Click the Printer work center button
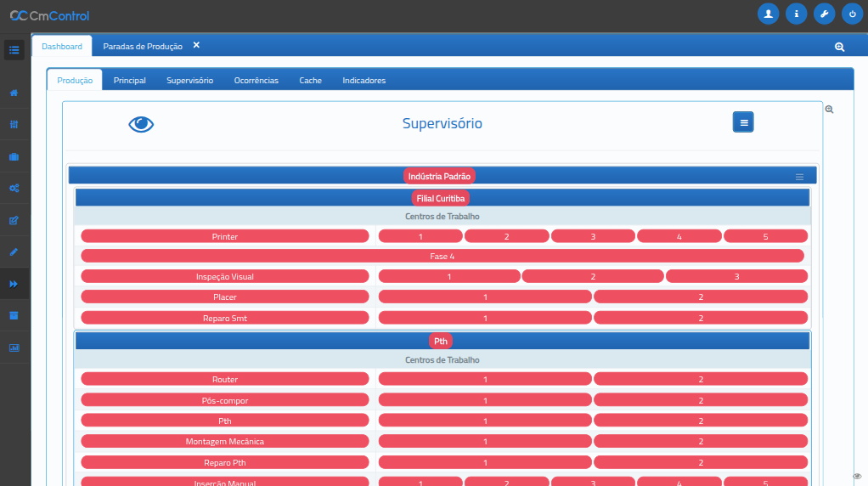 tap(225, 236)
